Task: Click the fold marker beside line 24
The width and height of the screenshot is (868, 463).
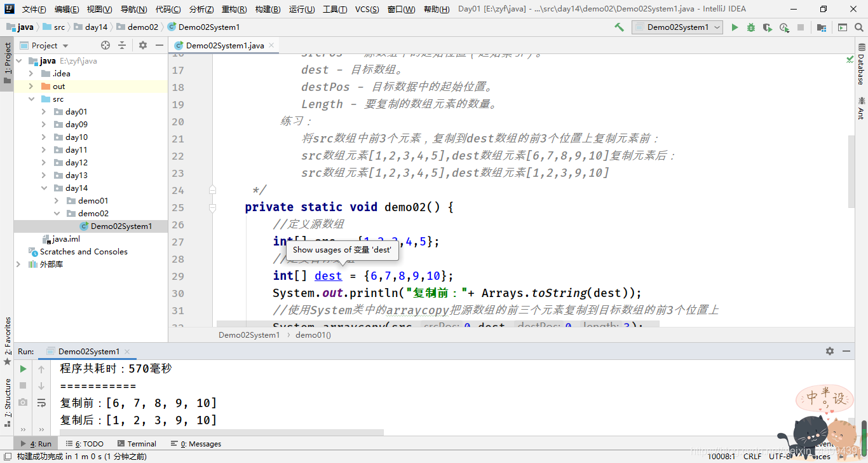Action: (212, 190)
